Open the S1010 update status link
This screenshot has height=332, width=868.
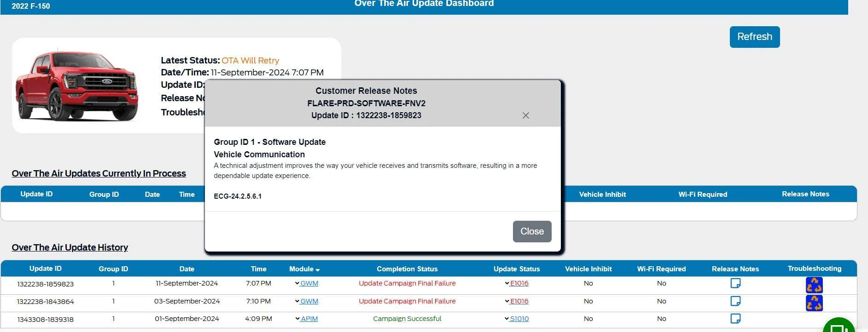pyautogui.click(x=519, y=319)
